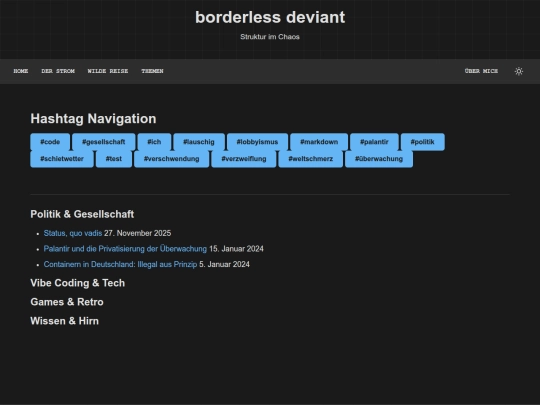This screenshot has width=540, height=405.
Task: Filter by #verschwendung tag
Action: tap(172, 159)
